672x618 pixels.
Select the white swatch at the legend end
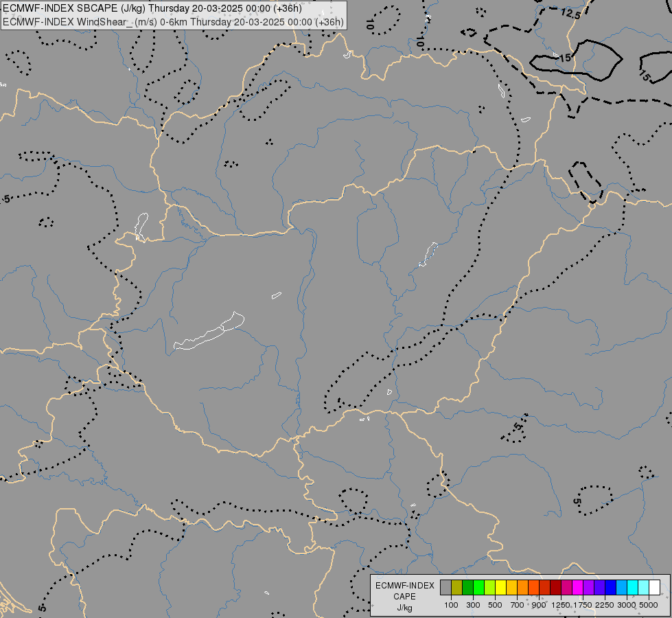tap(655, 588)
